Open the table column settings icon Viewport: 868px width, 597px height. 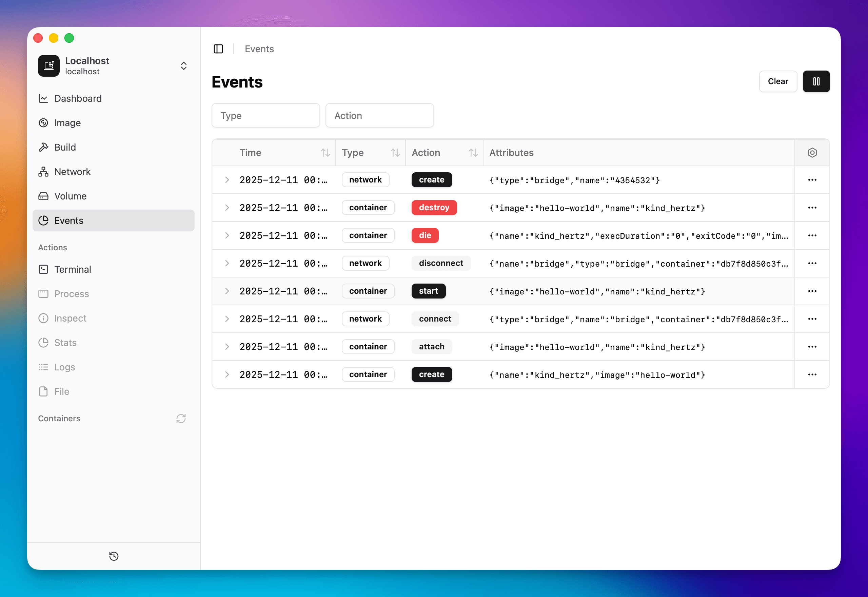[x=812, y=153]
